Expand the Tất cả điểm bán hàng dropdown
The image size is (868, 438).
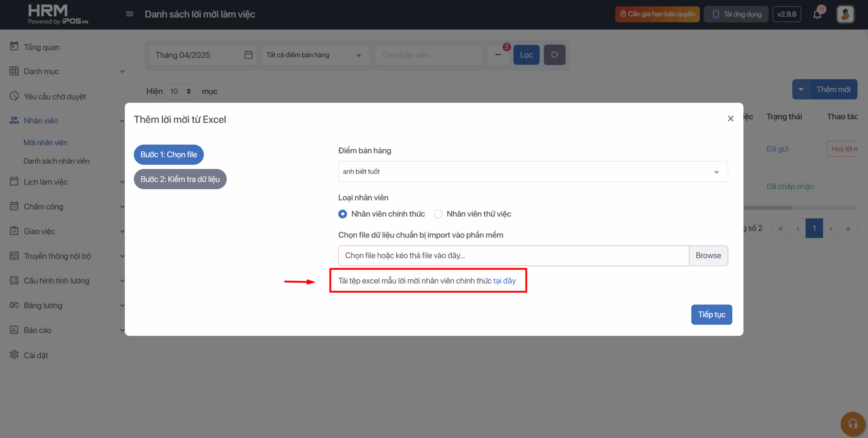tap(315, 55)
